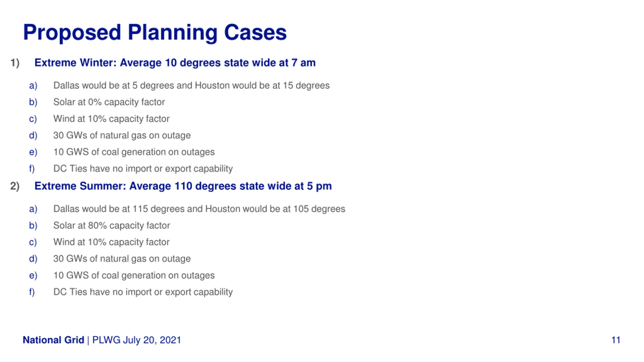Click 'Solar at 80% capacity factor' bullet

pyautogui.click(x=111, y=225)
